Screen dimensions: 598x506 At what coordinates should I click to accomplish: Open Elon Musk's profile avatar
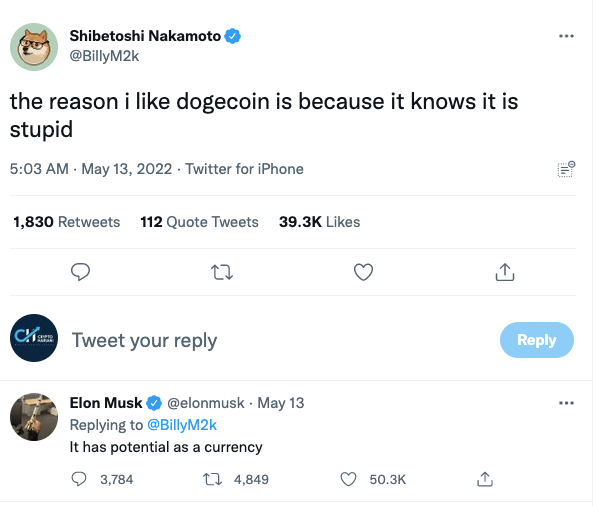pos(34,417)
